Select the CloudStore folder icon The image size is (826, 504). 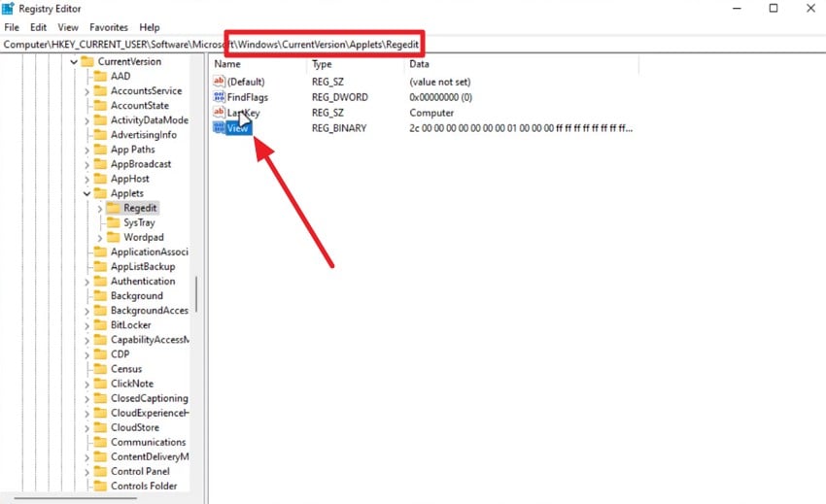click(100, 427)
